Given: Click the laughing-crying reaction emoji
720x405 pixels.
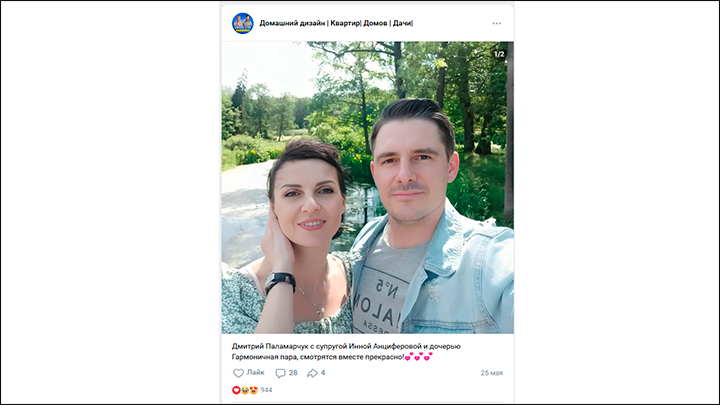Looking at the screenshot, I should pyautogui.click(x=245, y=390).
